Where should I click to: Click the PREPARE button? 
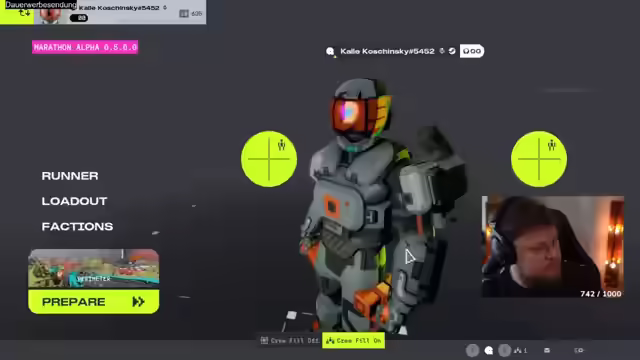click(x=93, y=302)
